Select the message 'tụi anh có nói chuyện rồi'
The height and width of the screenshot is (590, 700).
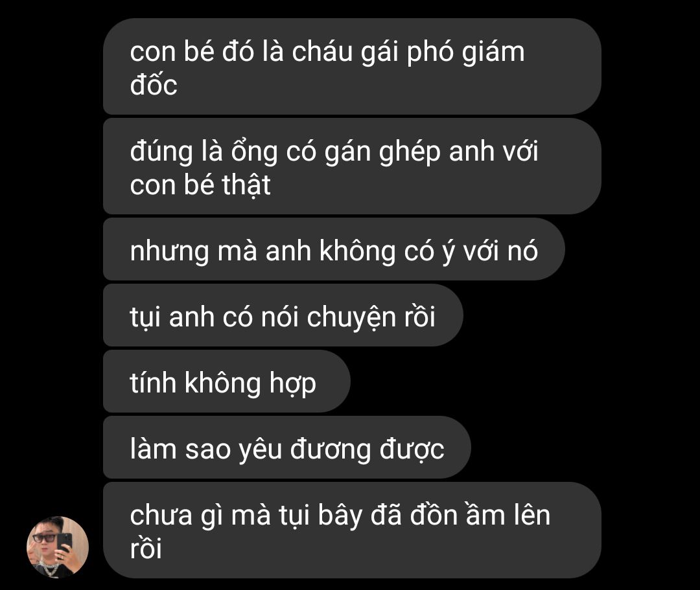click(x=283, y=315)
